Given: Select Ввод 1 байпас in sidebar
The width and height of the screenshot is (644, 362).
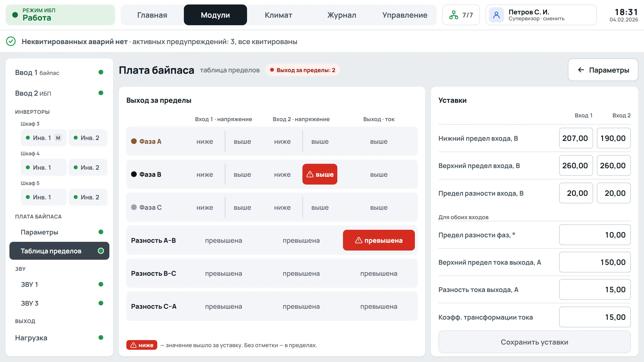Looking at the screenshot, I should coord(59,73).
